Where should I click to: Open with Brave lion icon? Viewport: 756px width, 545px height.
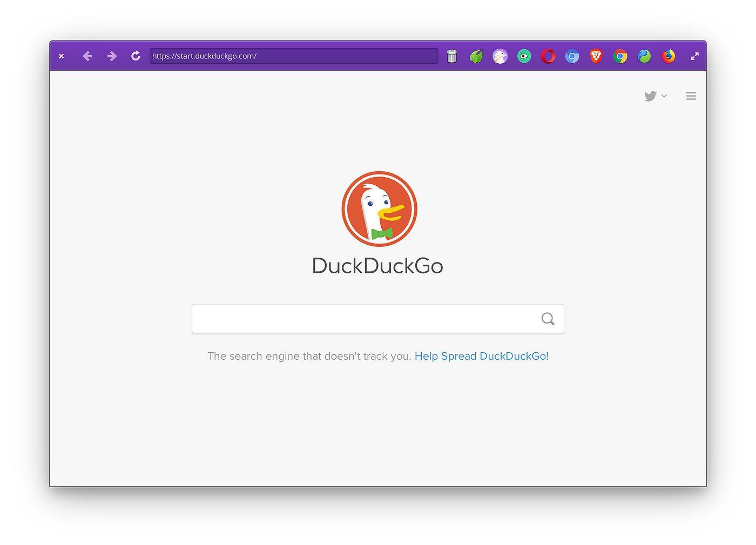click(x=596, y=56)
